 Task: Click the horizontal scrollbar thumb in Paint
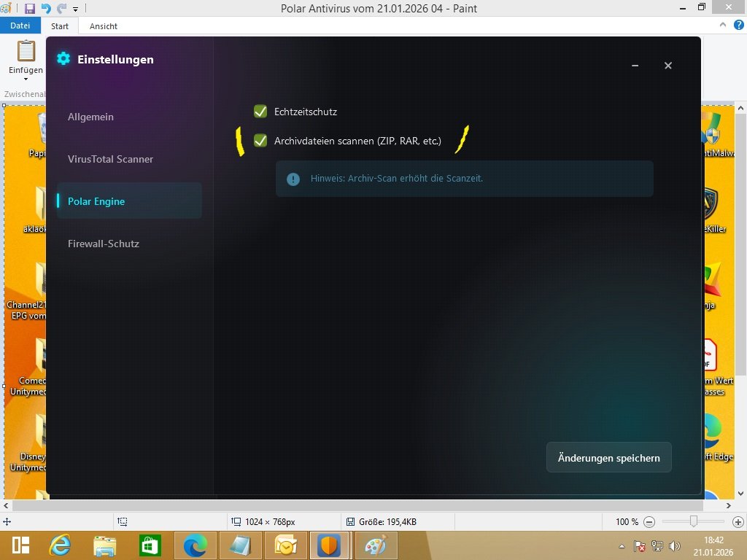357,505
